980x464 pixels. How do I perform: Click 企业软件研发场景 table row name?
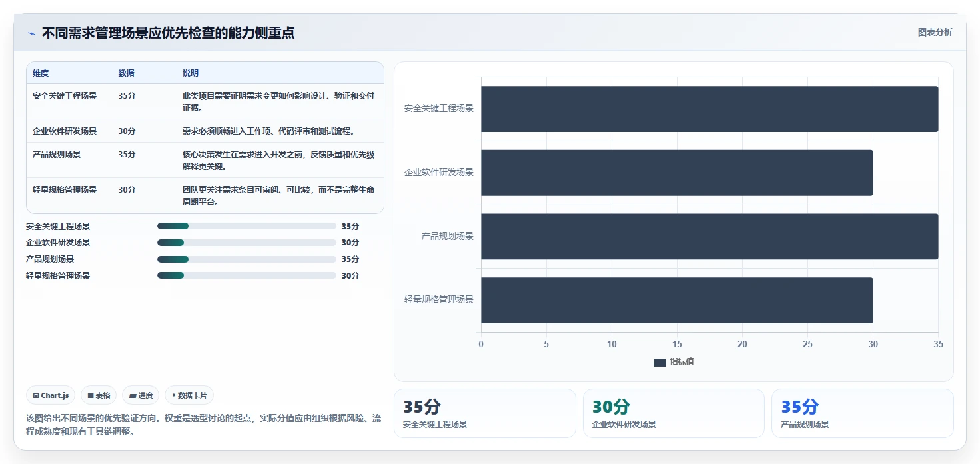[x=65, y=131]
